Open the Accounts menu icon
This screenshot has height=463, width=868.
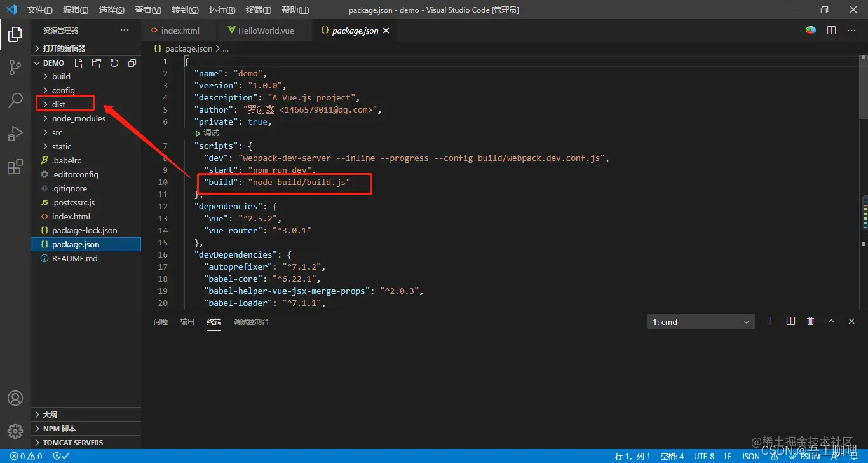pyautogui.click(x=15, y=398)
